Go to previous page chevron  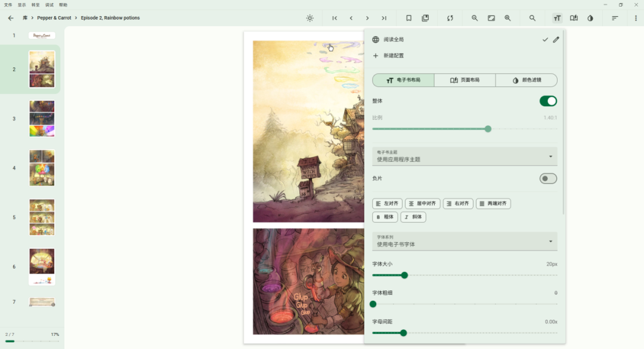click(x=351, y=18)
